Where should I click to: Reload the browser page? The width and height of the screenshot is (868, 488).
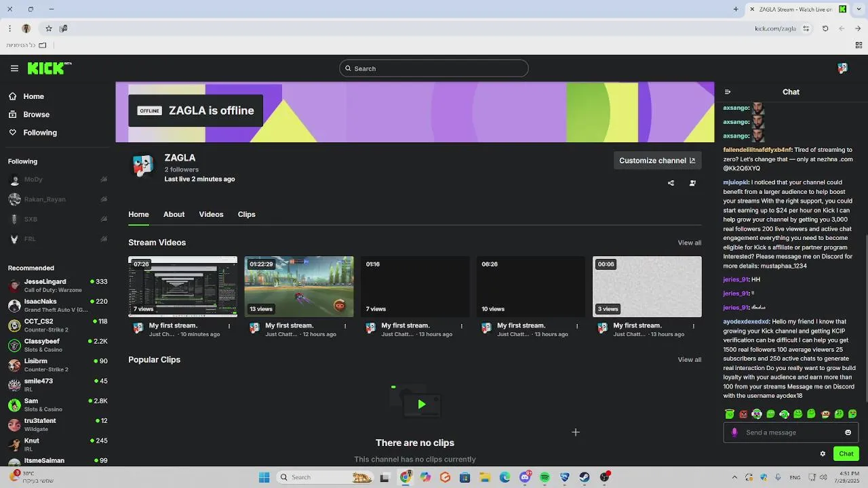click(825, 28)
